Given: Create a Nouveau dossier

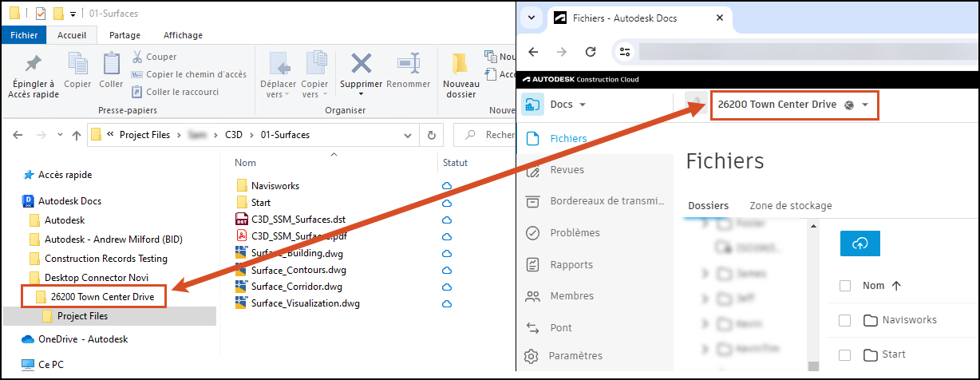Looking at the screenshot, I should [461, 77].
